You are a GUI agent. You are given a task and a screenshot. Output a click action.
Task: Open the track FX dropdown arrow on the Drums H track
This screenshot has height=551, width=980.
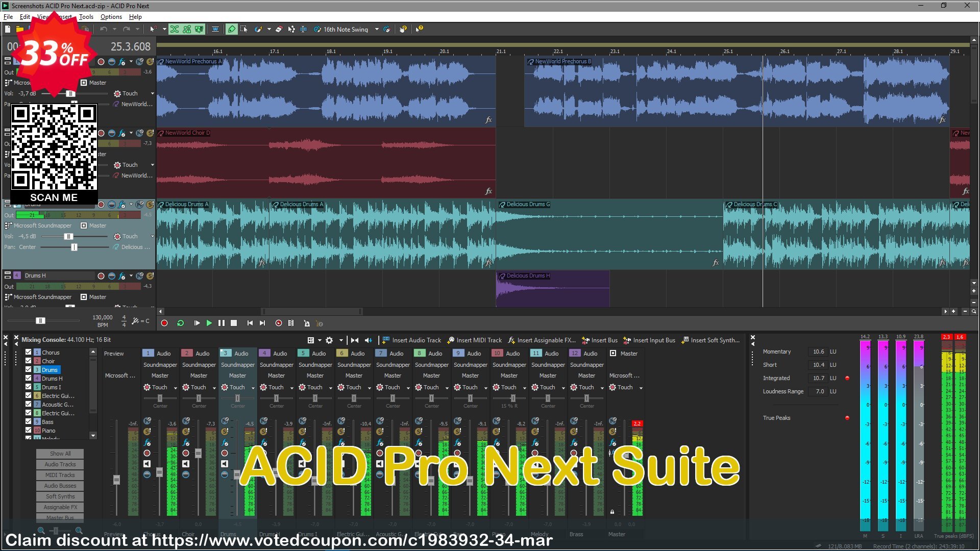pos(131,275)
